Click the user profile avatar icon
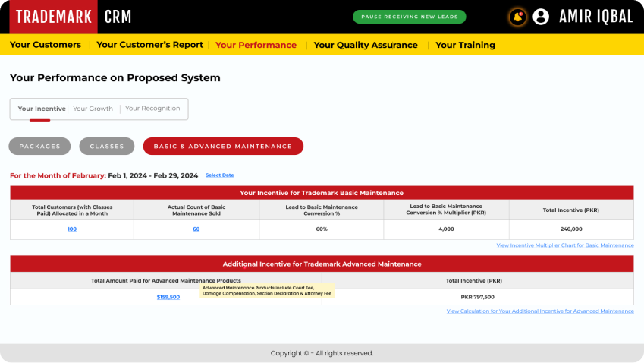The image size is (644, 363). coord(541,17)
